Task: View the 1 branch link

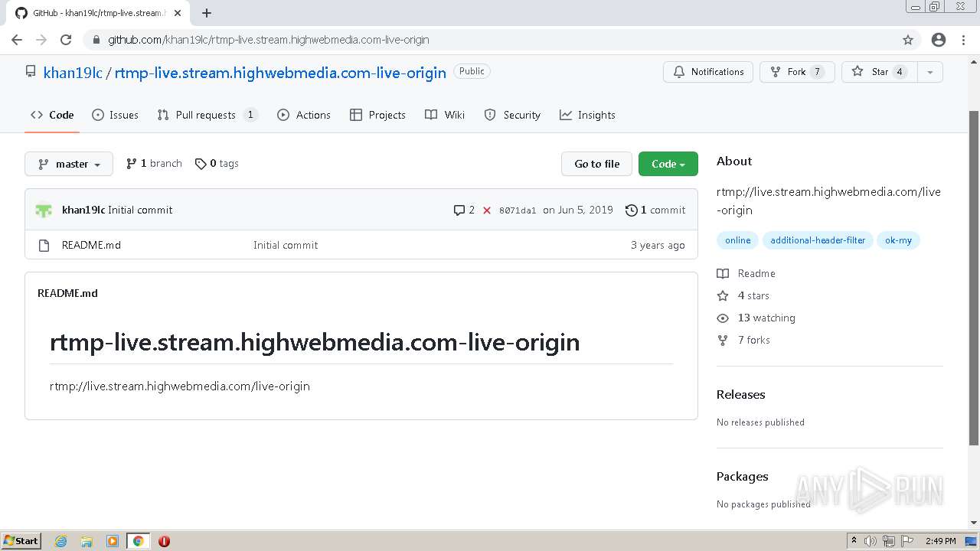Action: coord(154,163)
